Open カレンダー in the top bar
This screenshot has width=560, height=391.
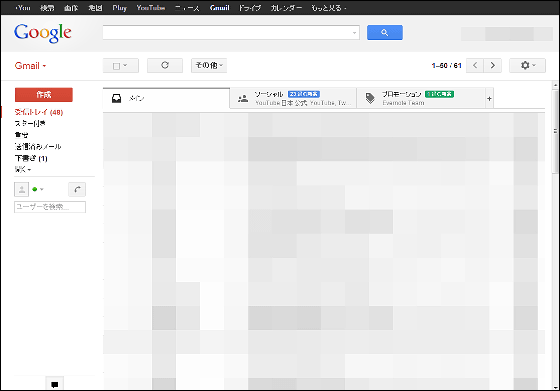pos(286,8)
